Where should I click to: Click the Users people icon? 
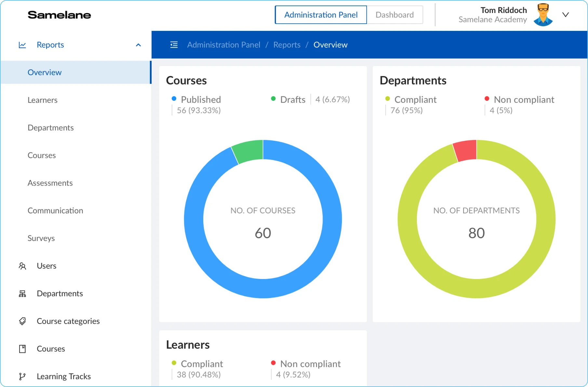(x=22, y=266)
